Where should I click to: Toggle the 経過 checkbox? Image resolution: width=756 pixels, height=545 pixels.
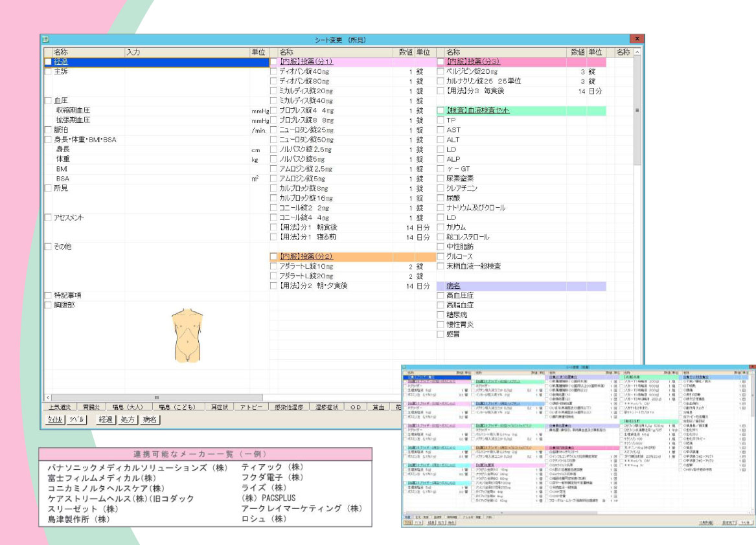tap(48, 62)
